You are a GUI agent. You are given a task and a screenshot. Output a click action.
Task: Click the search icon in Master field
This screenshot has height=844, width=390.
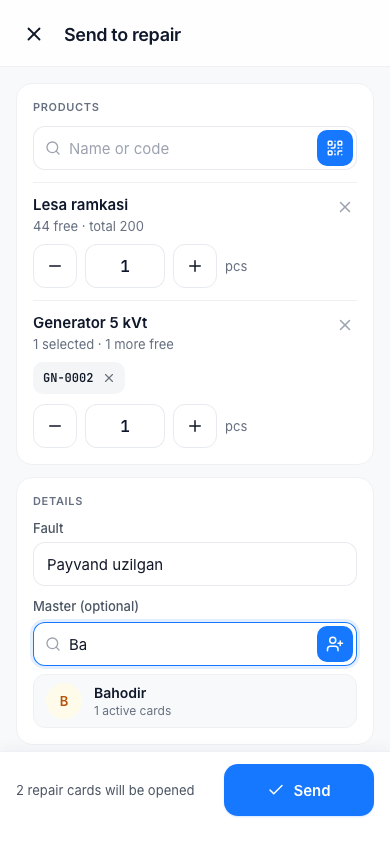(53, 644)
